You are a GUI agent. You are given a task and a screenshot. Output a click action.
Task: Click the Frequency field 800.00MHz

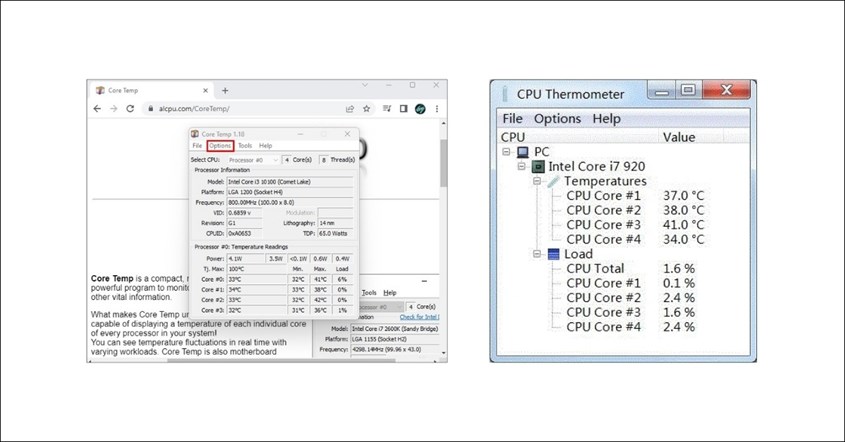pyautogui.click(x=290, y=203)
